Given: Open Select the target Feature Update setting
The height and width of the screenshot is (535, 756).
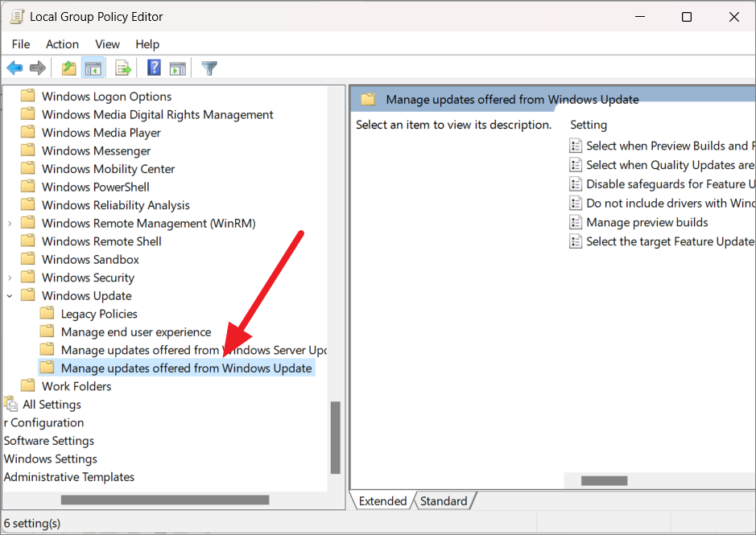Looking at the screenshot, I should (x=670, y=241).
